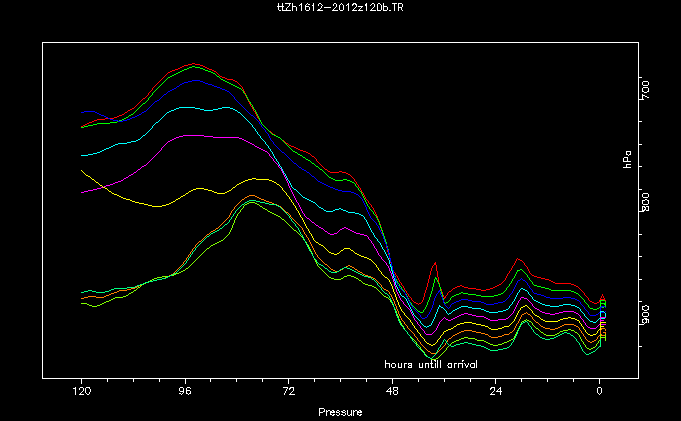Click the Pressure caption below the chart
Viewport: 681px width, 421px height.
tap(340, 411)
